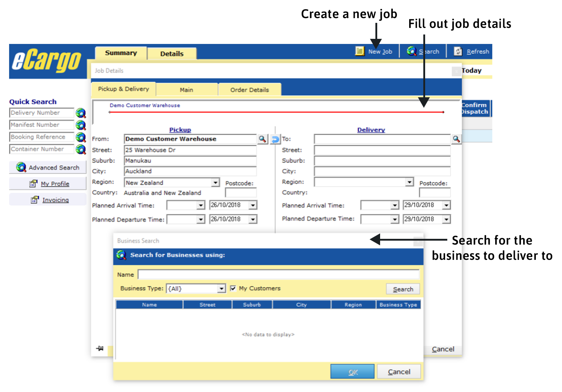562x392 pixels.
Task: Search by Container Number globe icon
Action: click(81, 149)
